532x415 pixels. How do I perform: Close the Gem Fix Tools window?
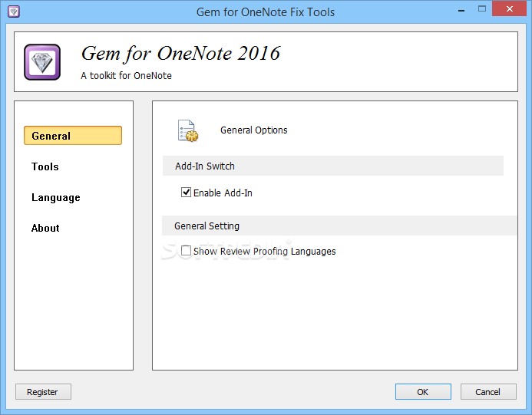509,8
